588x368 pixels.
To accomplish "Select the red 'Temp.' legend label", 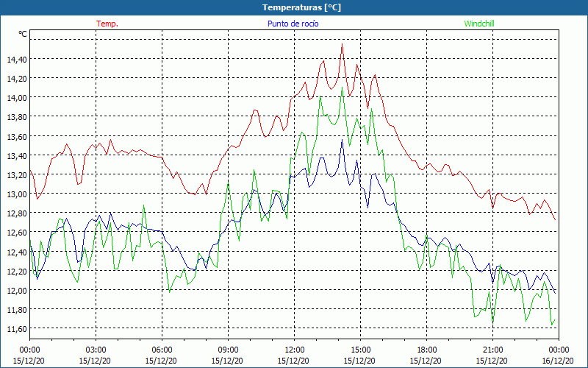I will pos(107,24).
